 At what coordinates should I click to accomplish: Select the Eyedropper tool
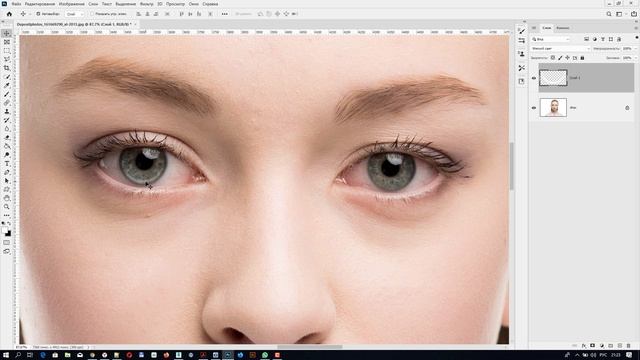pyautogui.click(x=7, y=85)
